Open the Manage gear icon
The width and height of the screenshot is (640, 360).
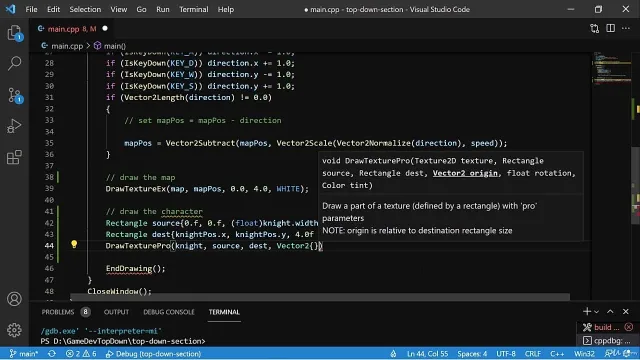[14, 330]
